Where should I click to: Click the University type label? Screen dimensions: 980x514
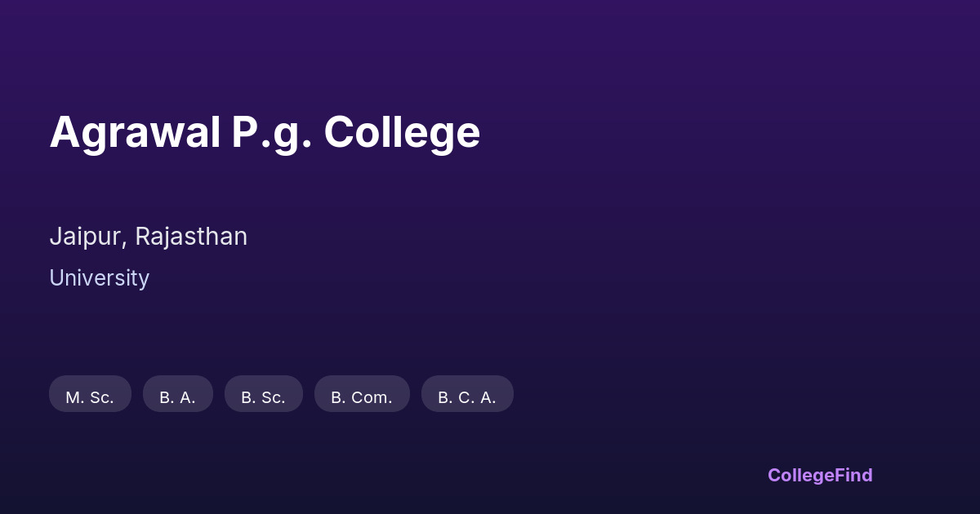pos(99,278)
